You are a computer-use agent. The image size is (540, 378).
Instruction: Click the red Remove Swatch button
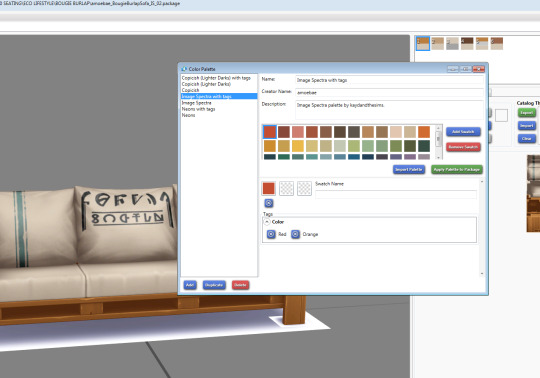pyautogui.click(x=463, y=147)
